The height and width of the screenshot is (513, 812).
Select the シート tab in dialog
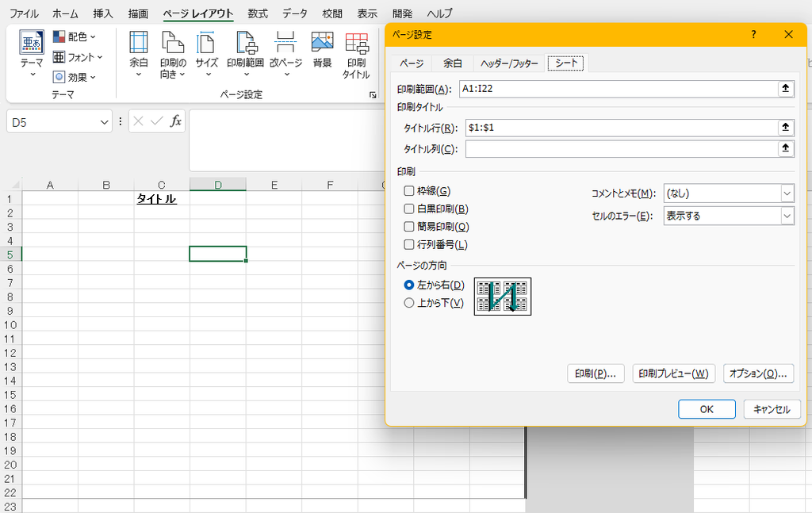(566, 63)
